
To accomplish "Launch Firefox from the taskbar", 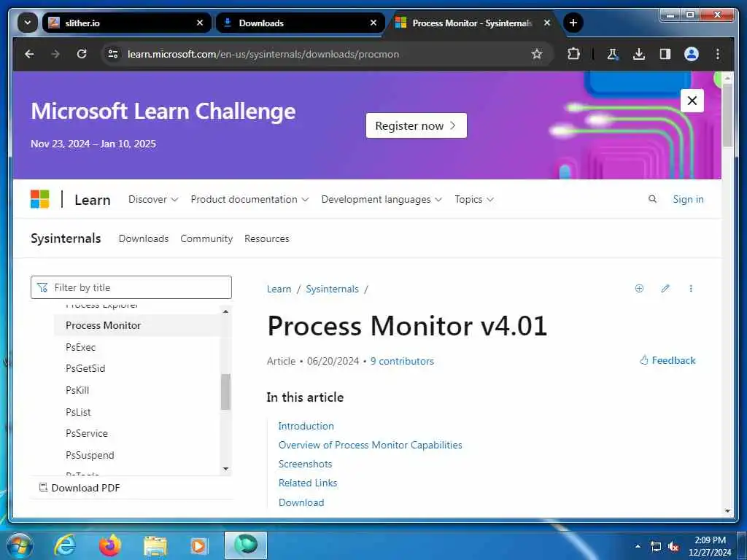I will click(x=110, y=545).
